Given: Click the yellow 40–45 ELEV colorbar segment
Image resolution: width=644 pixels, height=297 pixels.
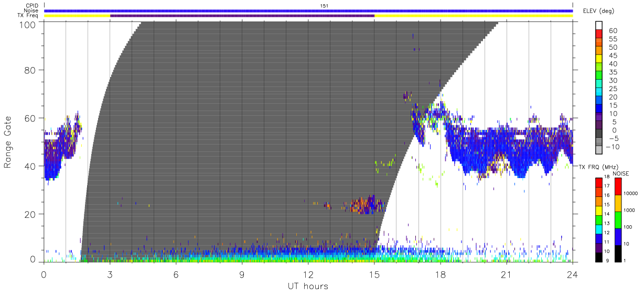Looking at the screenshot, I should [x=600, y=60].
